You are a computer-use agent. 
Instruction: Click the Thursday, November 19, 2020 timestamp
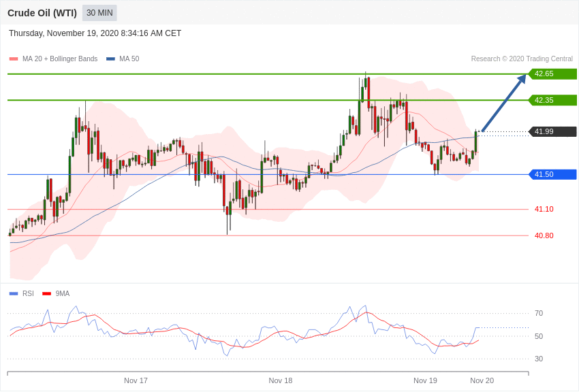[x=95, y=33]
